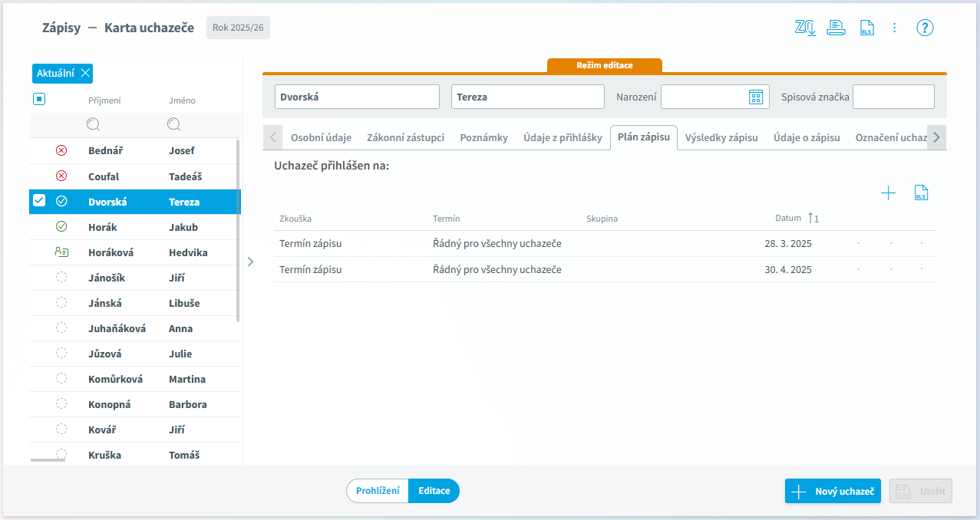The height and width of the screenshot is (520, 980).
Task: Toggle the select-all checkbox in the list header
Action: [x=39, y=99]
